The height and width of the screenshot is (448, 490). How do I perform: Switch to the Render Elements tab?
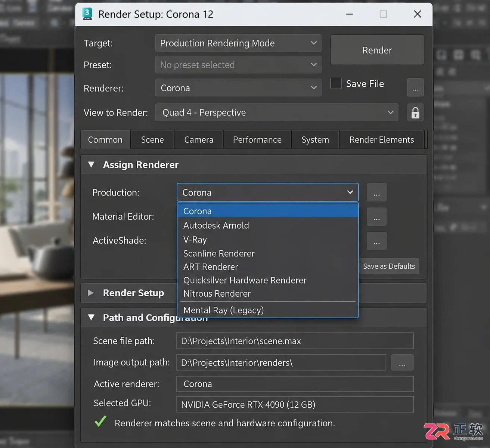(x=382, y=140)
